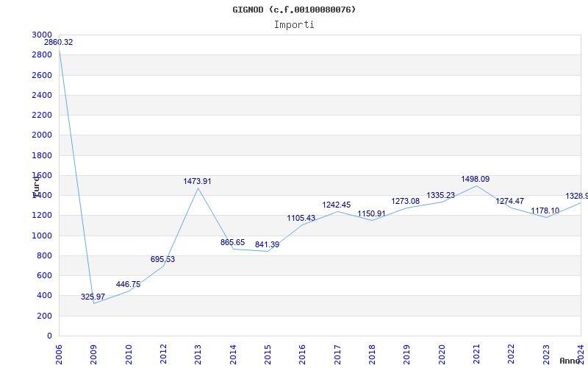Viewport: 588px width, 368px height.
Task: Click the 2019 x-axis year label
Action: tap(407, 355)
